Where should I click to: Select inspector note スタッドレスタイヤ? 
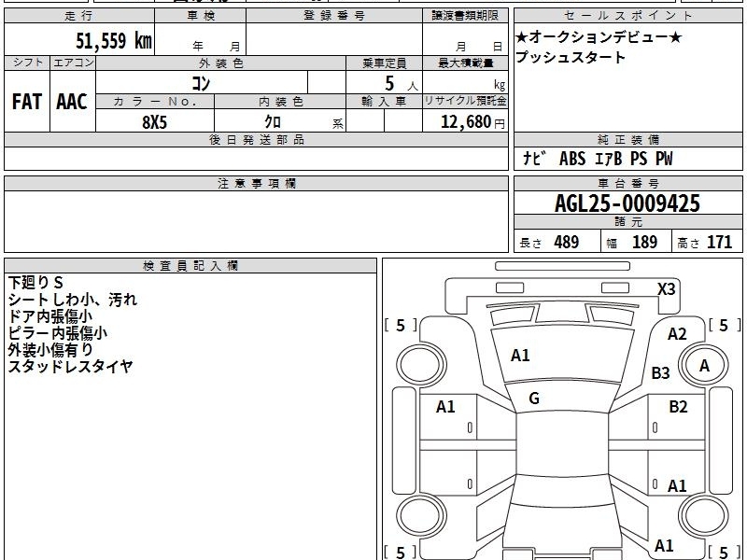70,366
